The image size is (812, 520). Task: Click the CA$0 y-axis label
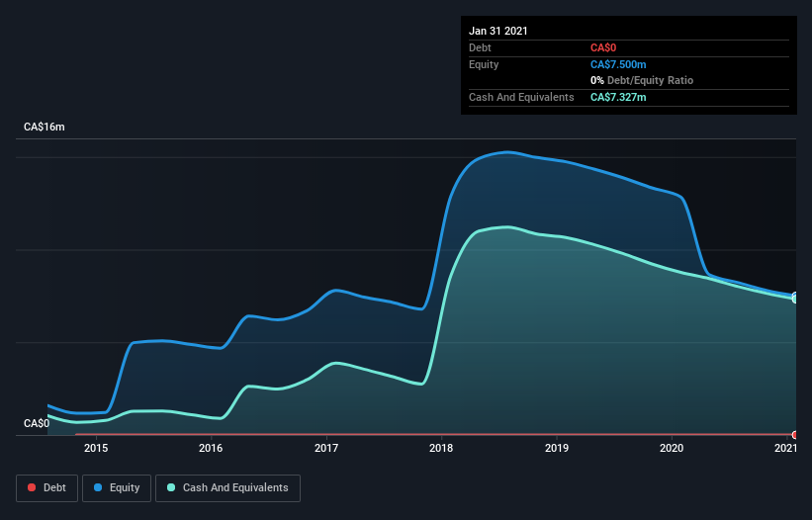pyautogui.click(x=36, y=423)
